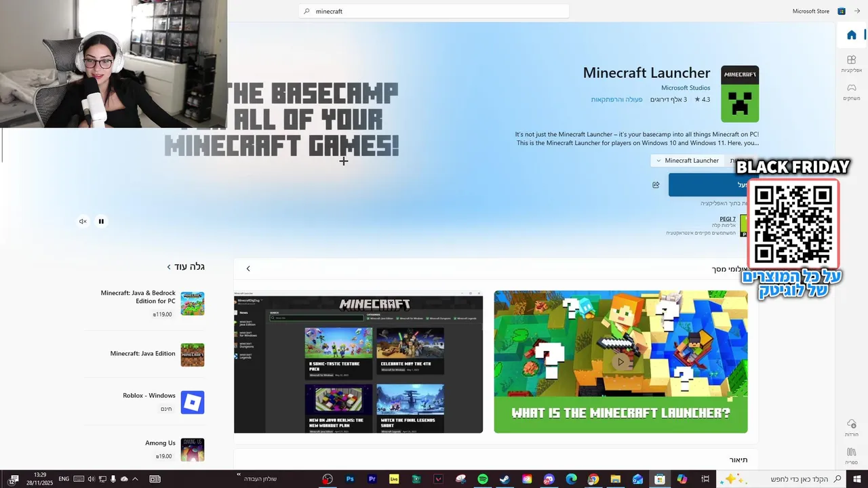
Task: Click the touch keyboard tray icon
Action: (79, 479)
